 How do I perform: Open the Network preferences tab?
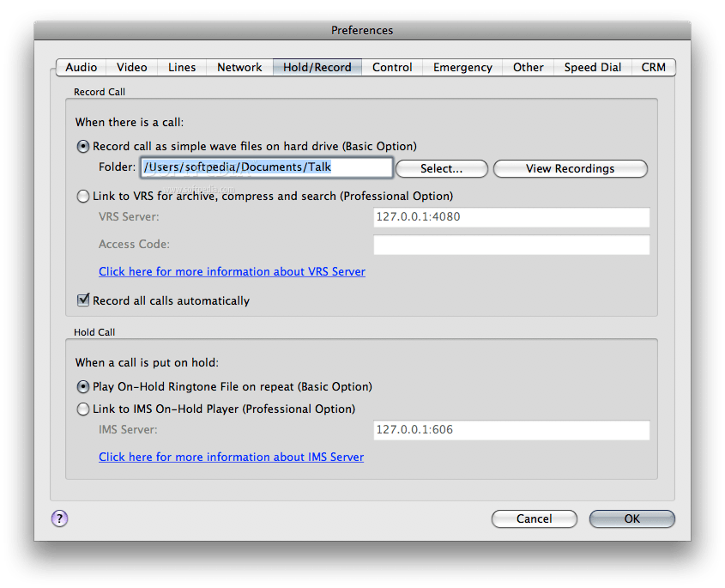[x=239, y=67]
